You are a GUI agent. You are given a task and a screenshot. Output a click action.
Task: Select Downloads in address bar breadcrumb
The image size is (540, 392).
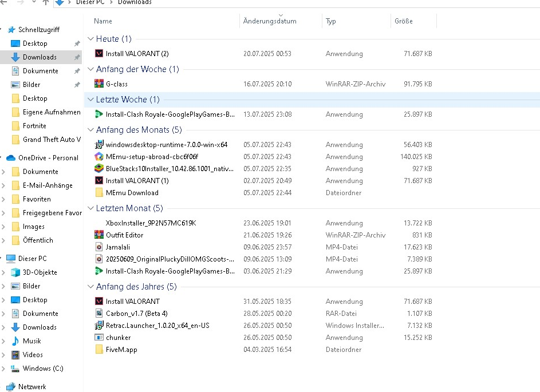coord(135,2)
